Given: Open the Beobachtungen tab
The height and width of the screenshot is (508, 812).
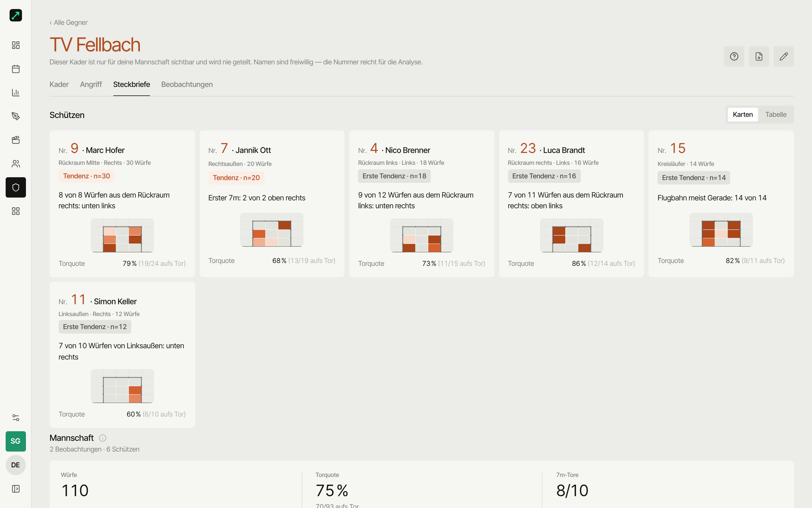Looking at the screenshot, I should [x=187, y=84].
